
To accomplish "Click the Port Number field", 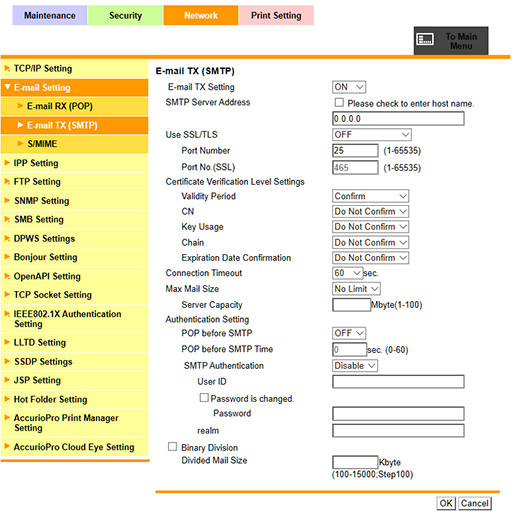I will tap(355, 151).
